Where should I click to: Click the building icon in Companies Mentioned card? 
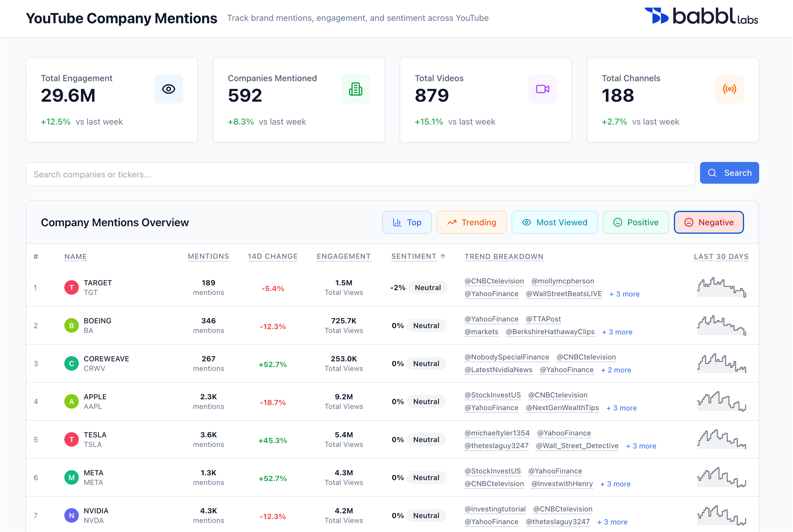[x=355, y=89]
